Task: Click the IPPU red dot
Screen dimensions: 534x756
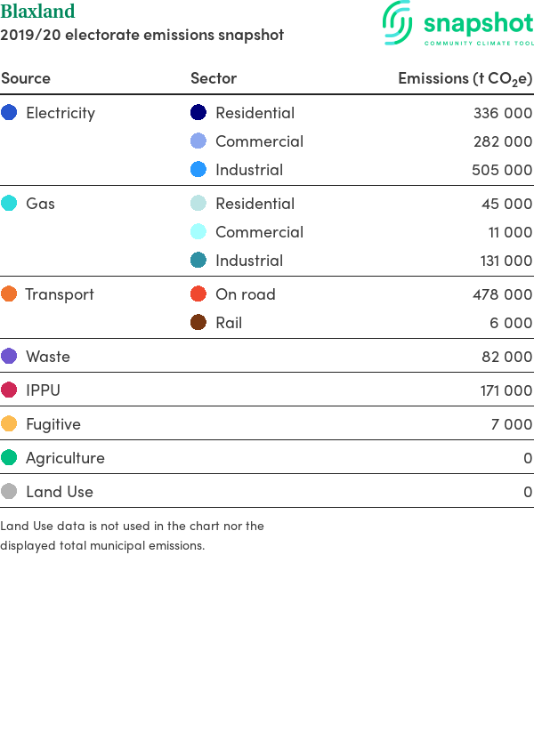Action: (9, 390)
